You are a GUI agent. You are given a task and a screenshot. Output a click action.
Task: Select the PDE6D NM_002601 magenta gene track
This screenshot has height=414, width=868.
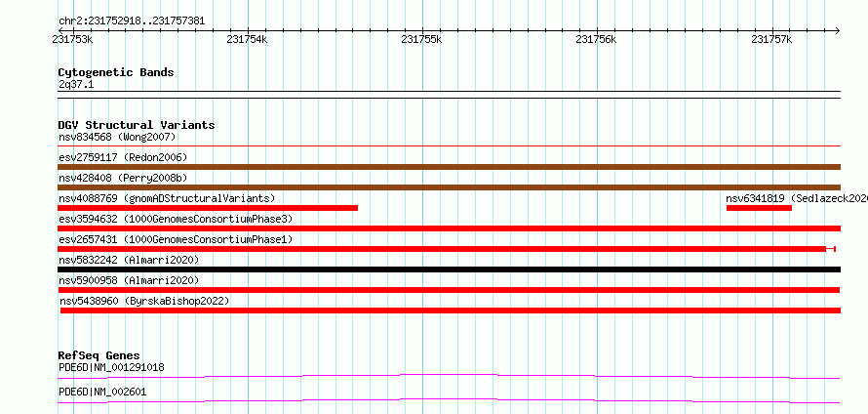point(449,400)
